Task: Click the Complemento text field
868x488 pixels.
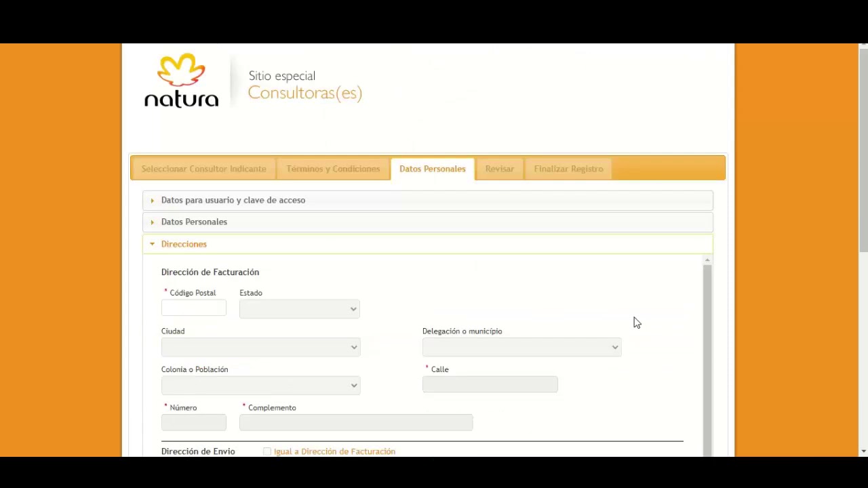Action: click(356, 422)
